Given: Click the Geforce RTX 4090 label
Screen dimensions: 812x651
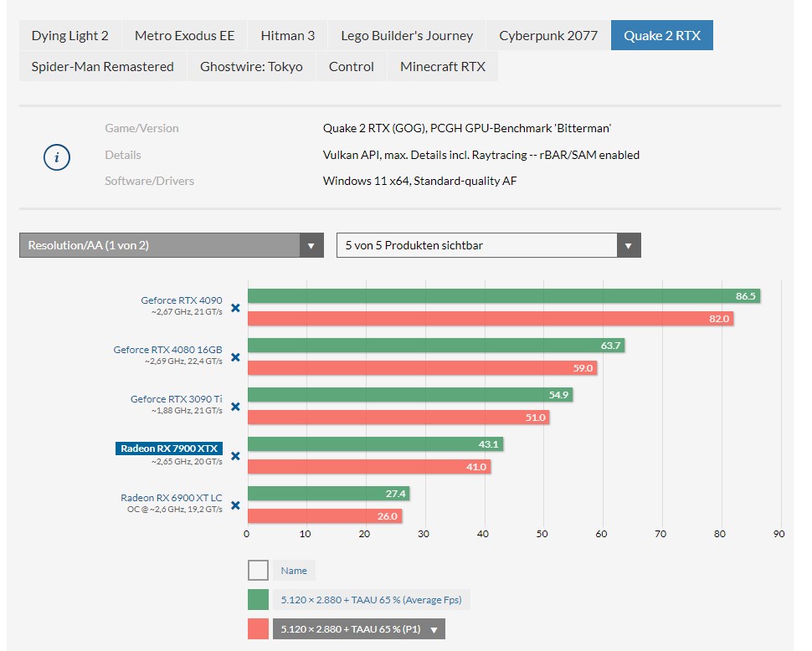Looking at the screenshot, I should 182,300.
